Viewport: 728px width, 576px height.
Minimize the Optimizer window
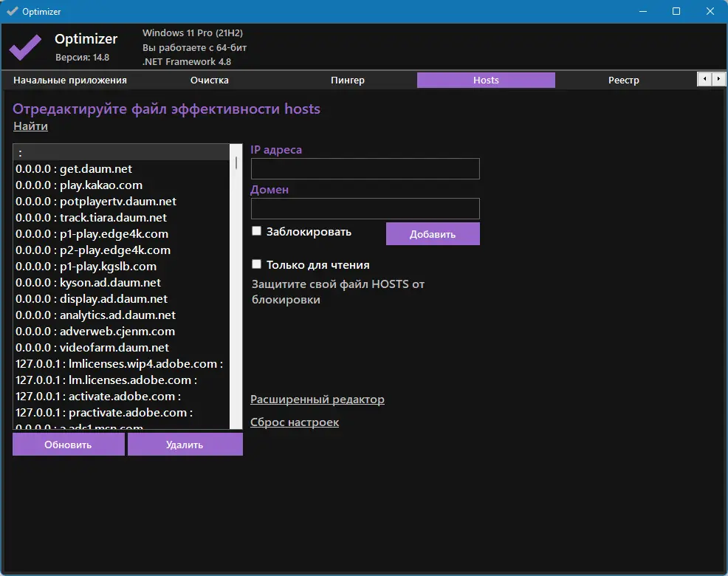click(x=642, y=11)
